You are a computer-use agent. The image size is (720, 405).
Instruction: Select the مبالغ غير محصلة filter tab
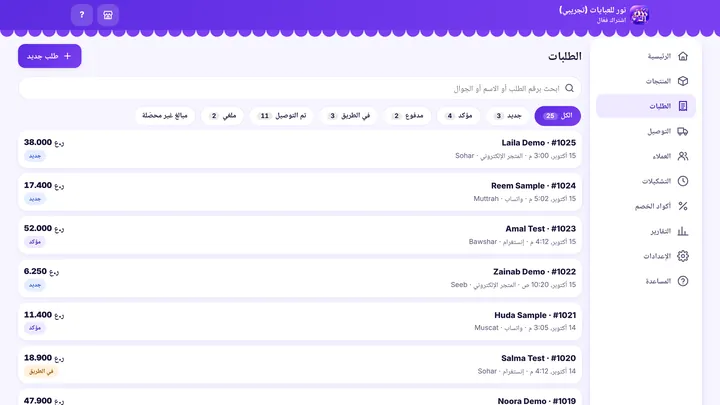(x=165, y=116)
